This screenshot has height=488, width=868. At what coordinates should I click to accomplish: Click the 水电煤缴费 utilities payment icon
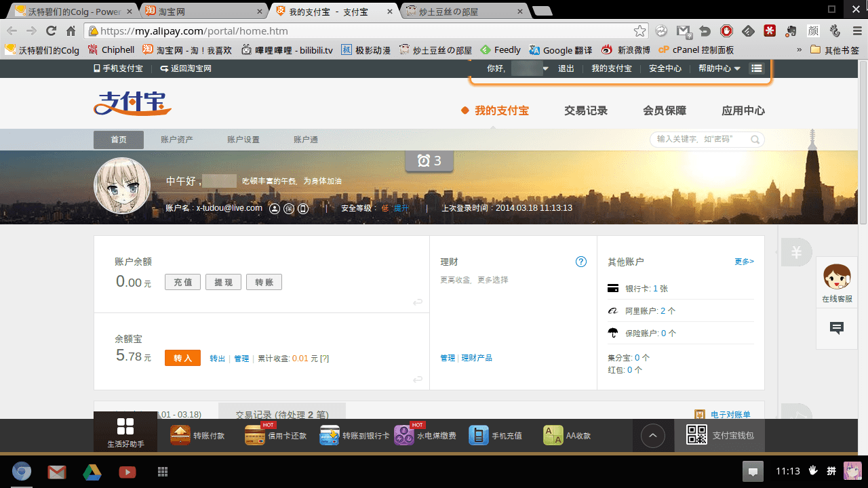pyautogui.click(x=404, y=435)
